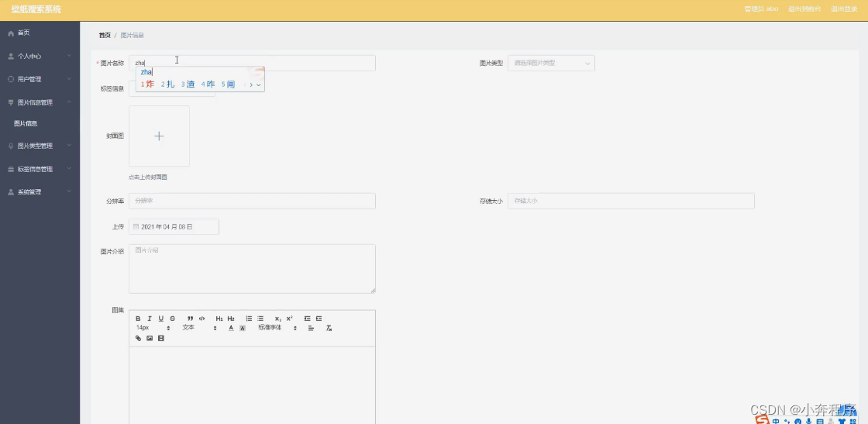868x424 pixels.
Task: Click the 壁纸搜索系统 site title
Action: [x=36, y=9]
